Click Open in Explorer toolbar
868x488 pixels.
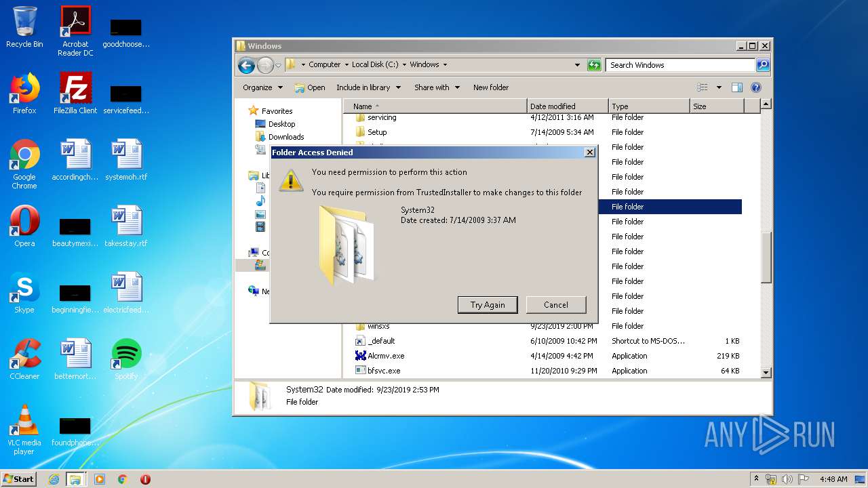[x=310, y=87]
